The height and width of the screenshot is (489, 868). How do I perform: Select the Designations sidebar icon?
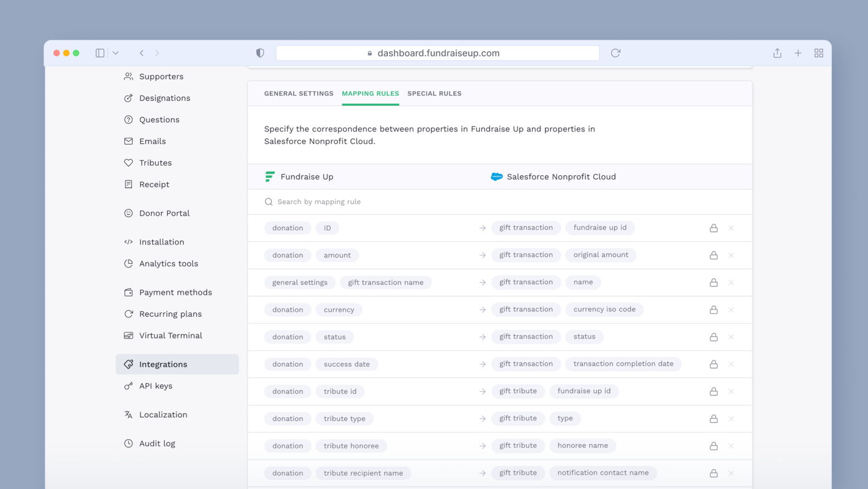click(127, 98)
